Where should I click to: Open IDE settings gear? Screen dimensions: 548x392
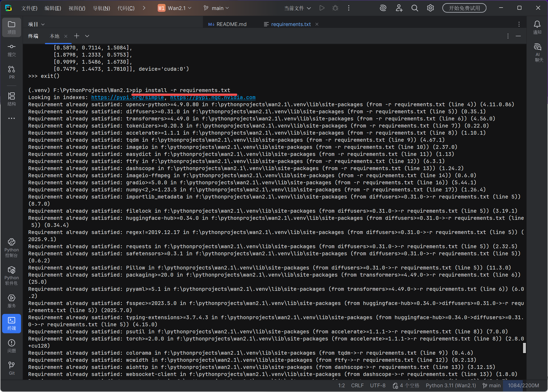point(430,8)
